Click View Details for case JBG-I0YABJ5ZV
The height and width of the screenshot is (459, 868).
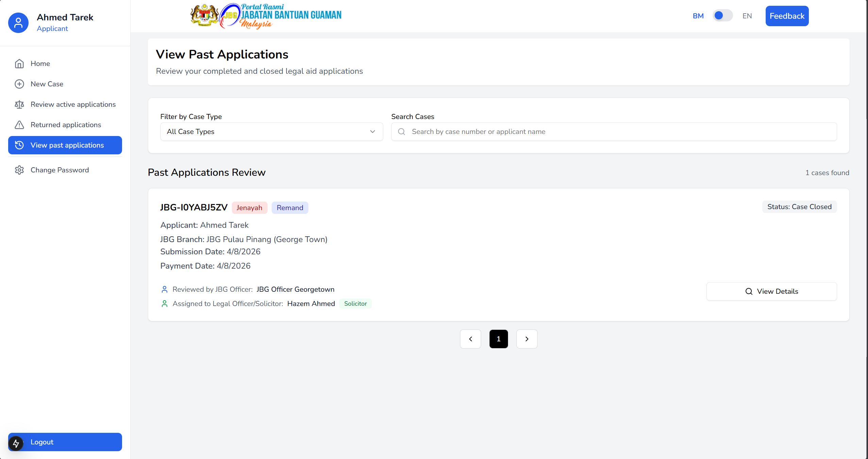point(771,291)
